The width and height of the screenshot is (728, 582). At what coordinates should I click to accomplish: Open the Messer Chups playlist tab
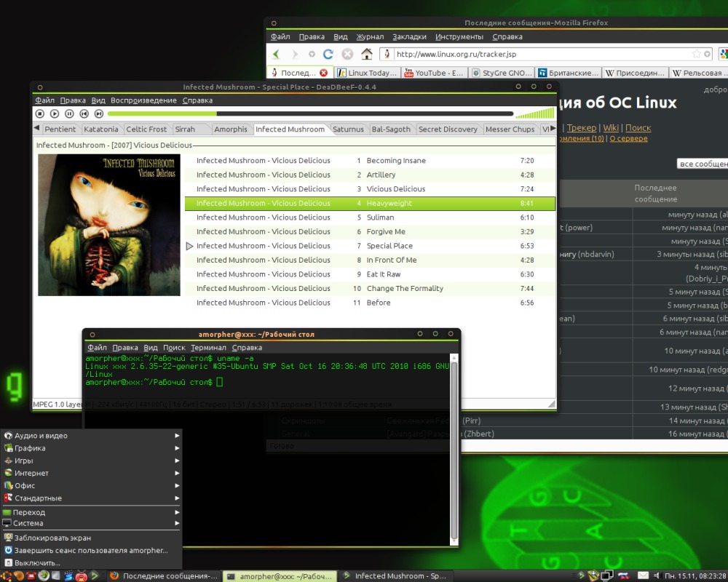[x=510, y=129]
